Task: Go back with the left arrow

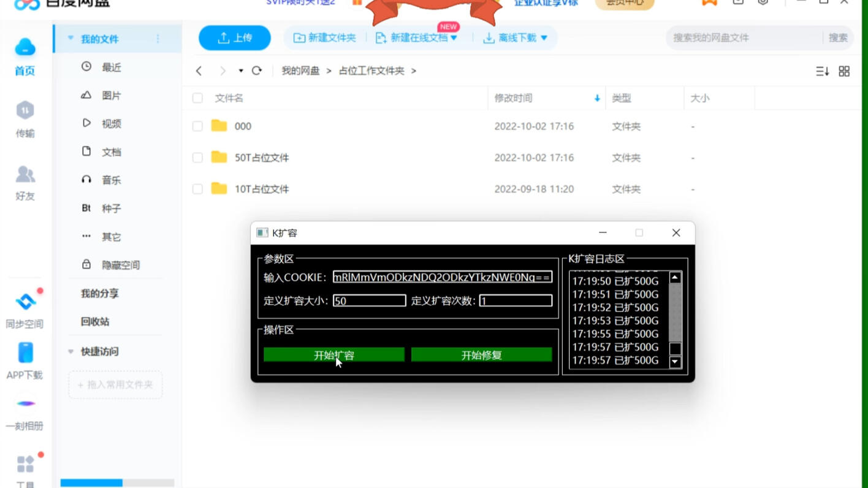Action: (x=199, y=71)
